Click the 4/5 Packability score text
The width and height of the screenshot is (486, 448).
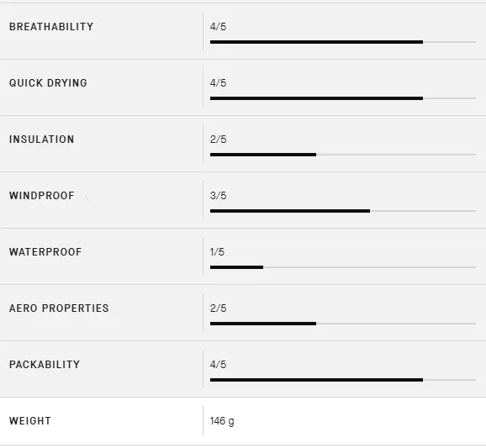(219, 365)
